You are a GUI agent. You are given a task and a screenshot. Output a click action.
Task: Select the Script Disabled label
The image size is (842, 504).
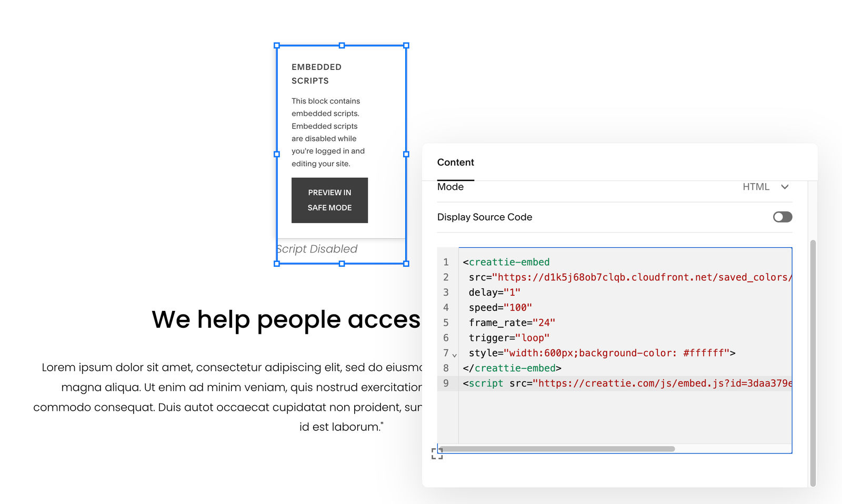(x=317, y=249)
